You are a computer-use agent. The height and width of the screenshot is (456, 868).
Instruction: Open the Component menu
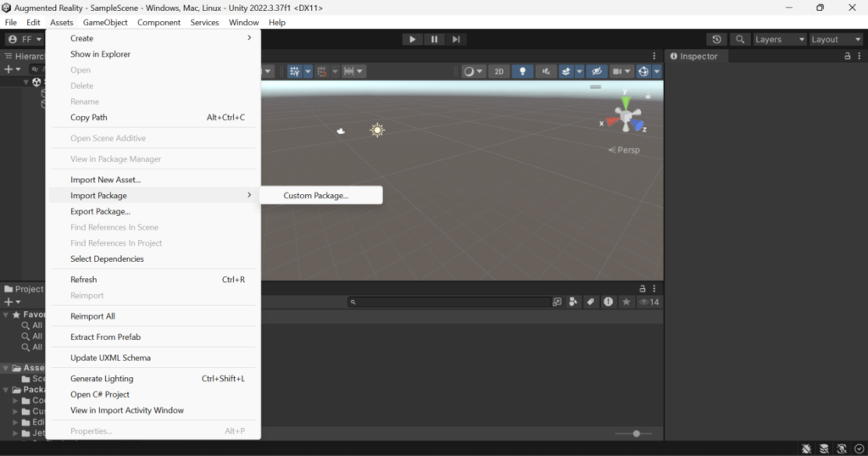[159, 22]
